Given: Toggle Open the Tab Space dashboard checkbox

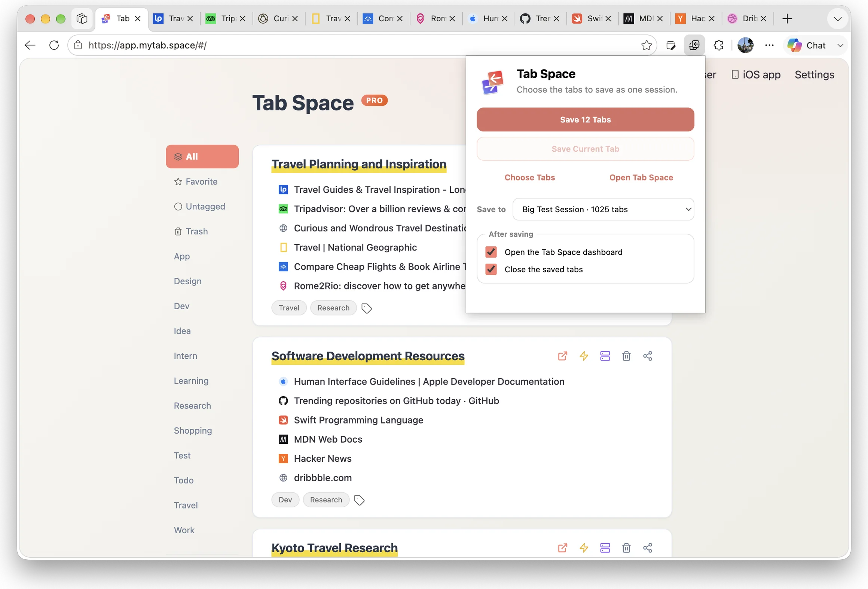Looking at the screenshot, I should (491, 252).
